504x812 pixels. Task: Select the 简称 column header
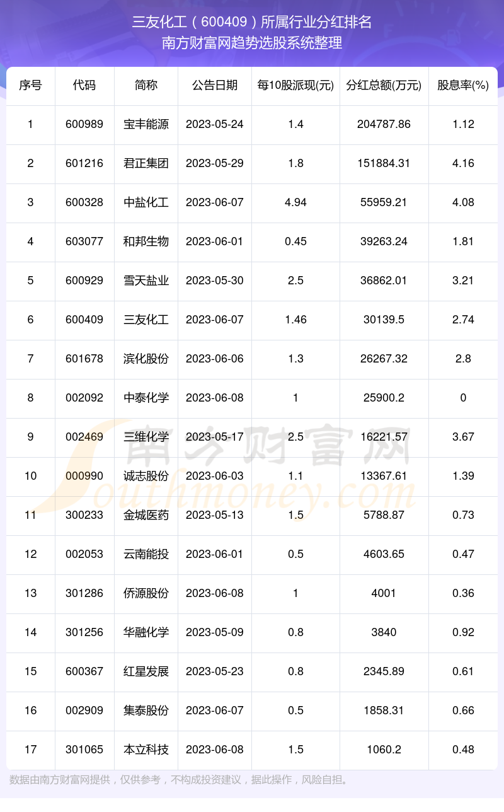coord(146,85)
